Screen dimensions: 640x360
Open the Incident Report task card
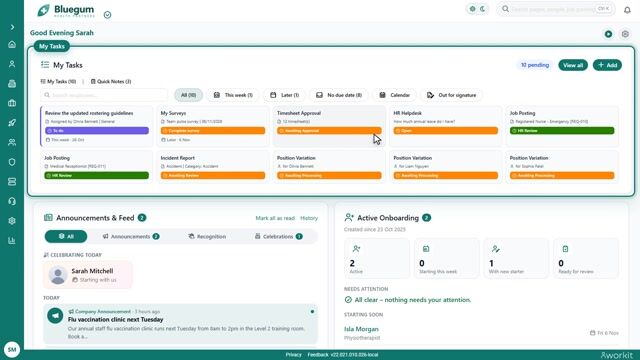click(213, 167)
